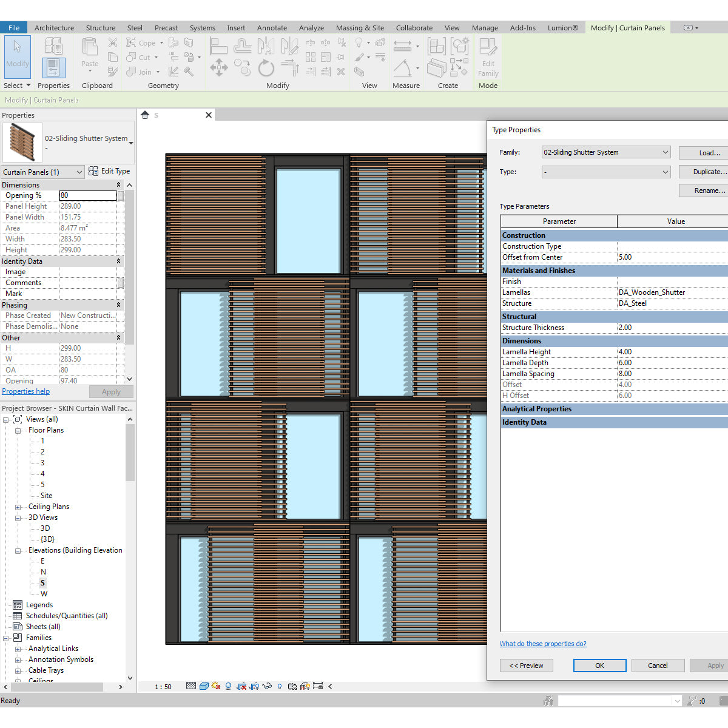Select the Rotate tool in Modify panel

point(266,68)
